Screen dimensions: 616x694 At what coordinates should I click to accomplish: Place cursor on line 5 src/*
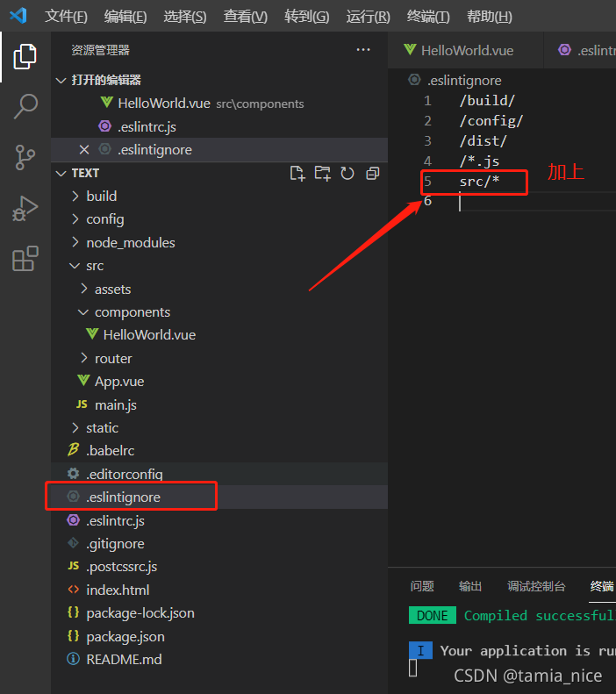[479, 181]
